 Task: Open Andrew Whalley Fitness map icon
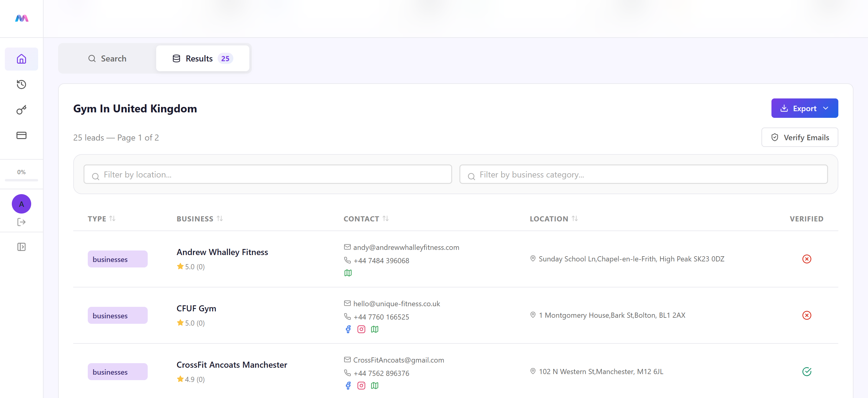click(348, 273)
